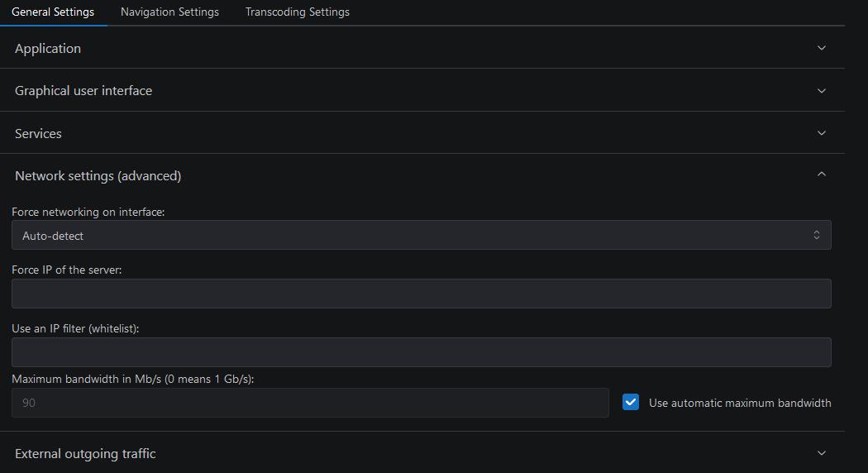Expand the Application section header
Image resolution: width=868 pixels, height=473 pixels.
[422, 48]
